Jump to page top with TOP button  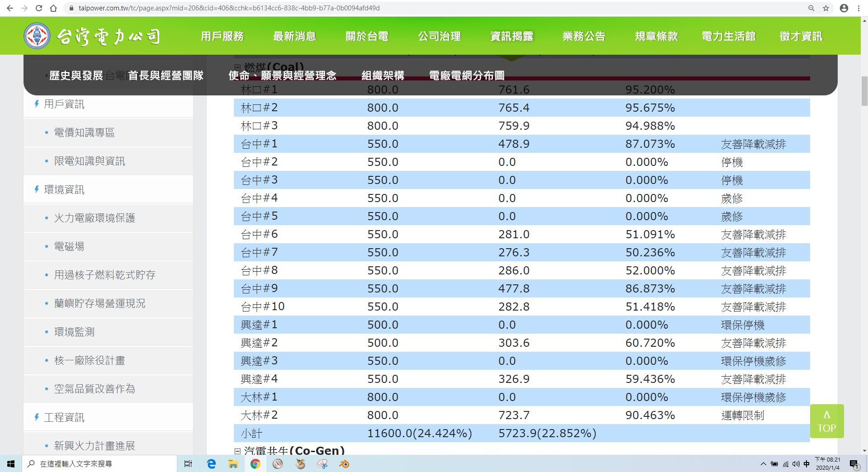(x=827, y=421)
